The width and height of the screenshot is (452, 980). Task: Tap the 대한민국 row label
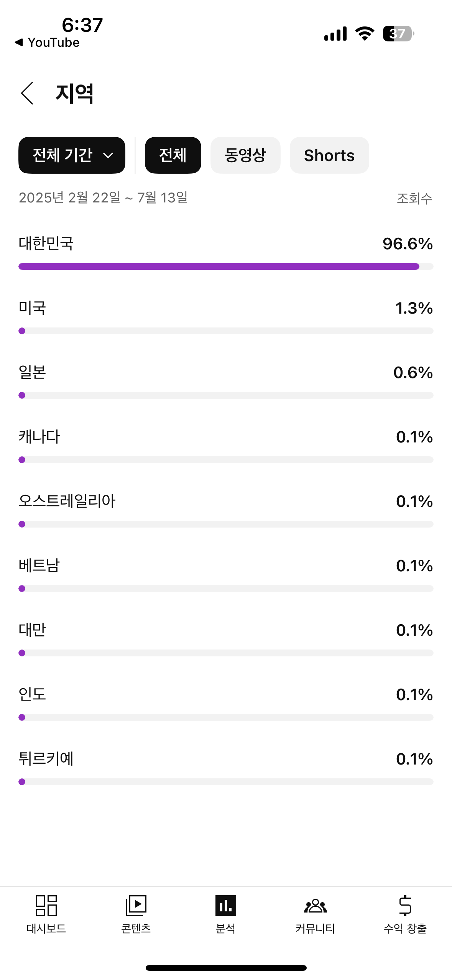(x=46, y=243)
